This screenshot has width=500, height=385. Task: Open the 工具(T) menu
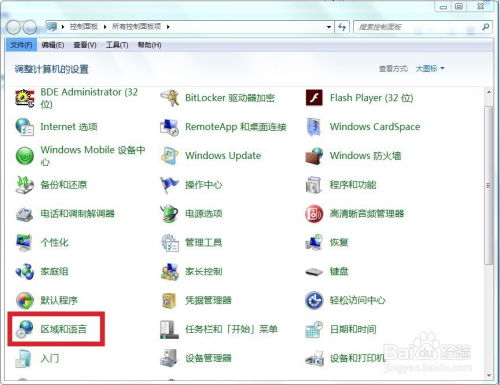tap(117, 45)
